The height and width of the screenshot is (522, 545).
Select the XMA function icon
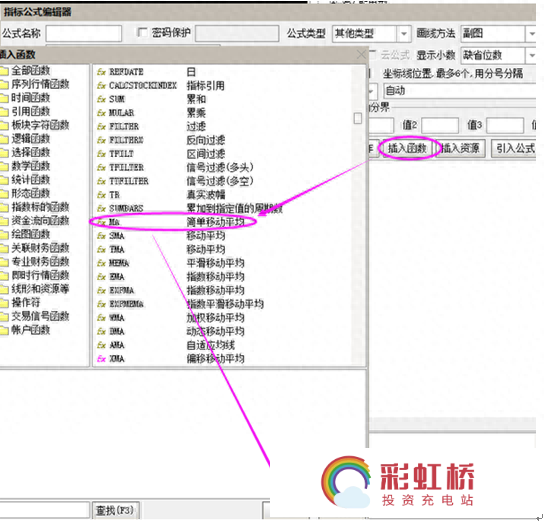[101, 359]
